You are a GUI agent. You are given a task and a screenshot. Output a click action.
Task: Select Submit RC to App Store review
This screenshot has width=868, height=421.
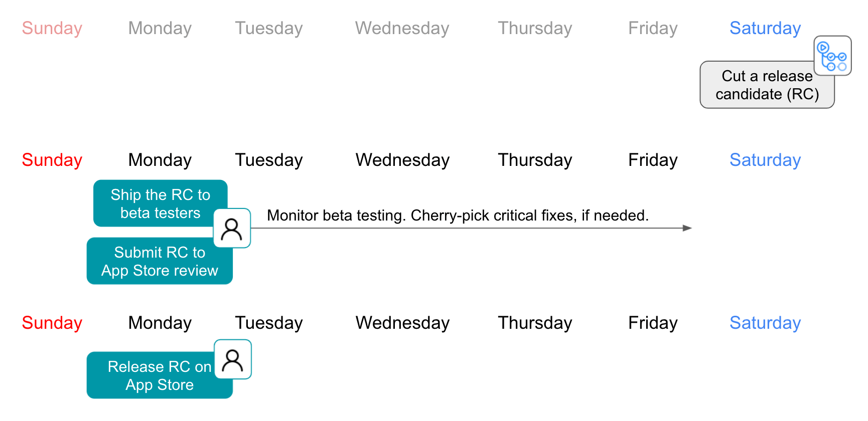(160, 261)
